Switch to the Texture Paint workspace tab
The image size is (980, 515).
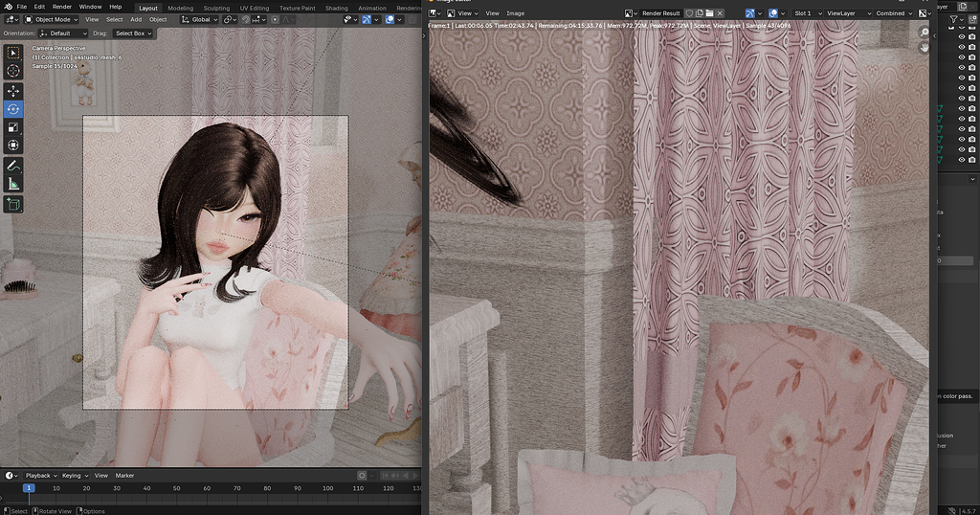click(x=297, y=8)
